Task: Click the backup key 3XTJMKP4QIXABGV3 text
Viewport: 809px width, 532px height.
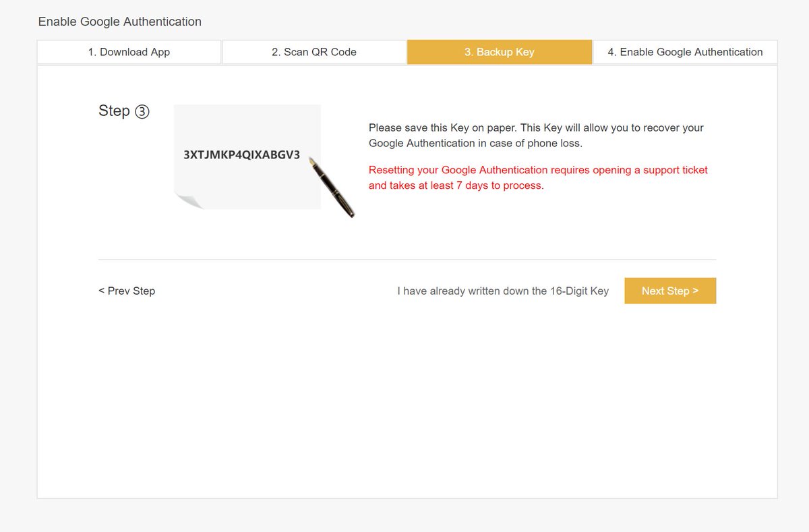Action: coord(241,154)
